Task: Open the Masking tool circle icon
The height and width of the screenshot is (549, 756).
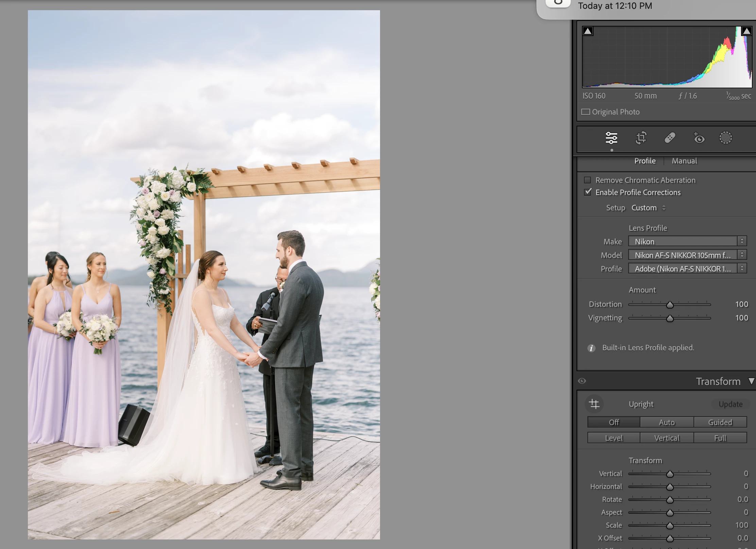Action: tap(725, 138)
